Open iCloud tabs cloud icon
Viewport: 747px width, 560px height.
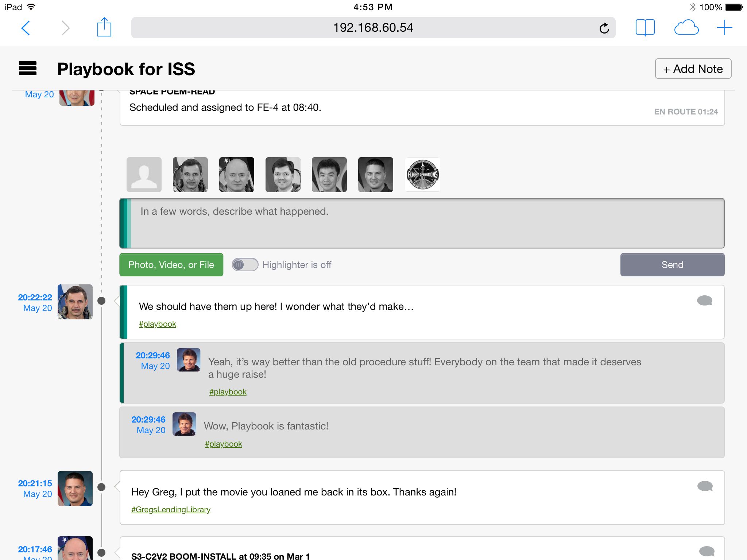[686, 28]
